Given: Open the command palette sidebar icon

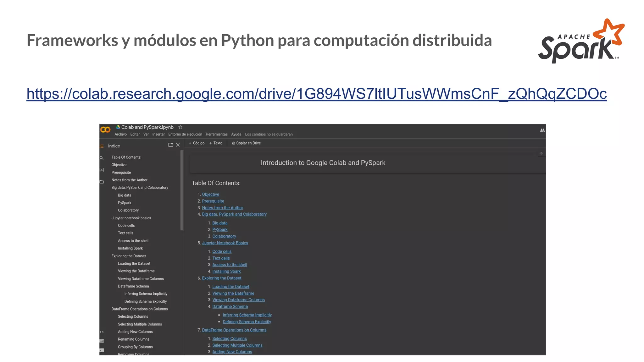Looking at the screenshot, I should (x=102, y=341).
